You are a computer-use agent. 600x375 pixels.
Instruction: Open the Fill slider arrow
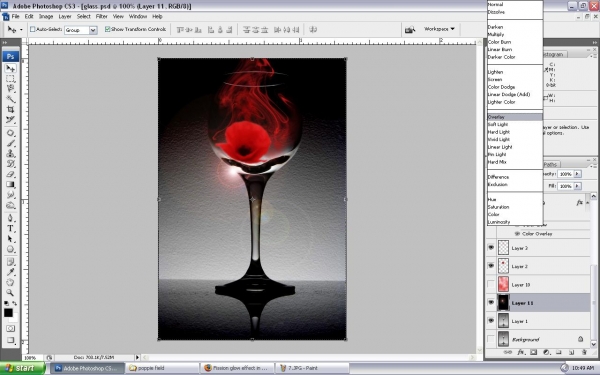coord(577,186)
